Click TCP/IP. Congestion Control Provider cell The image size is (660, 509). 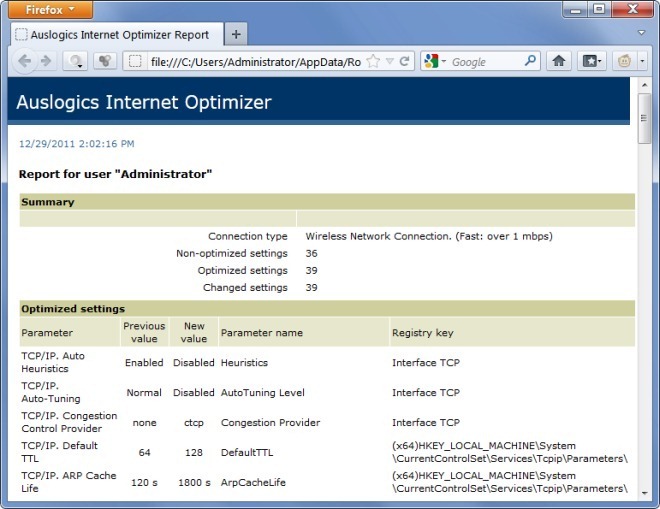pyautogui.click(x=69, y=422)
